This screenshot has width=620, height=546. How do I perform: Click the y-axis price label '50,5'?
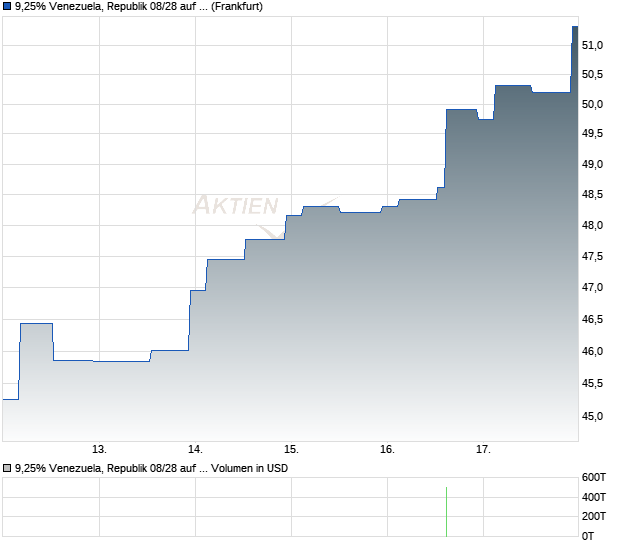pyautogui.click(x=592, y=74)
